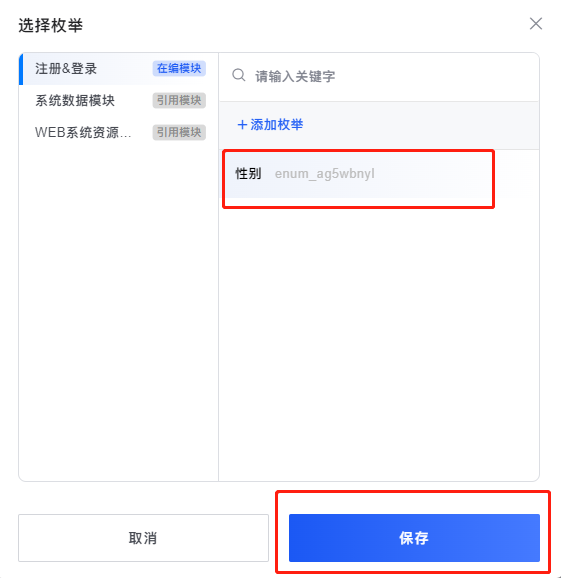Cancel with the 取消 button
The image size is (561, 578).
(x=143, y=538)
